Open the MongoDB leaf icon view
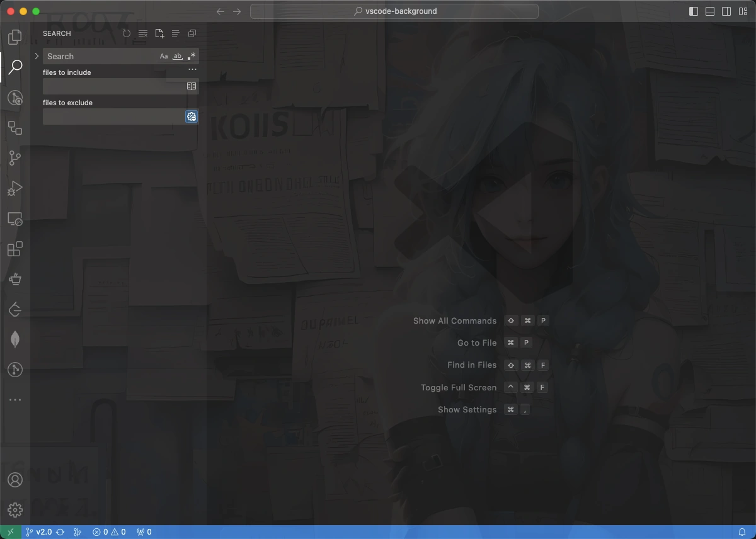 point(15,339)
